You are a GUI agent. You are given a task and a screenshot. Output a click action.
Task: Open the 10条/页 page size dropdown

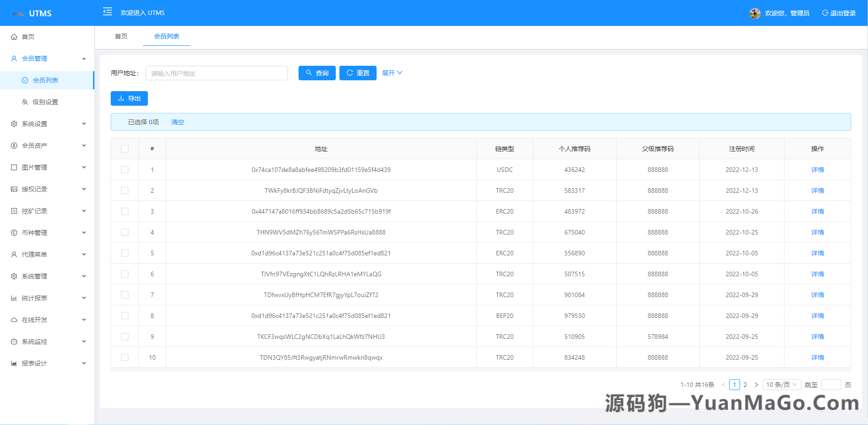[x=781, y=384]
